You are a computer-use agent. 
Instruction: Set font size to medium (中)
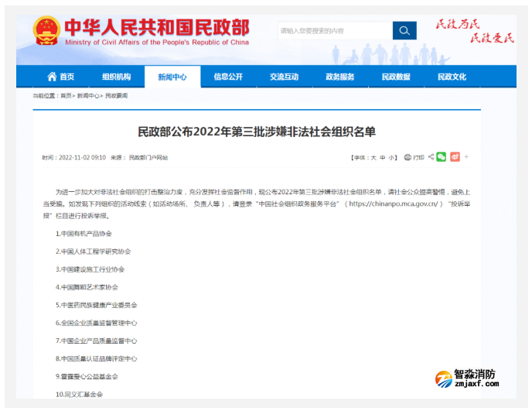point(382,157)
